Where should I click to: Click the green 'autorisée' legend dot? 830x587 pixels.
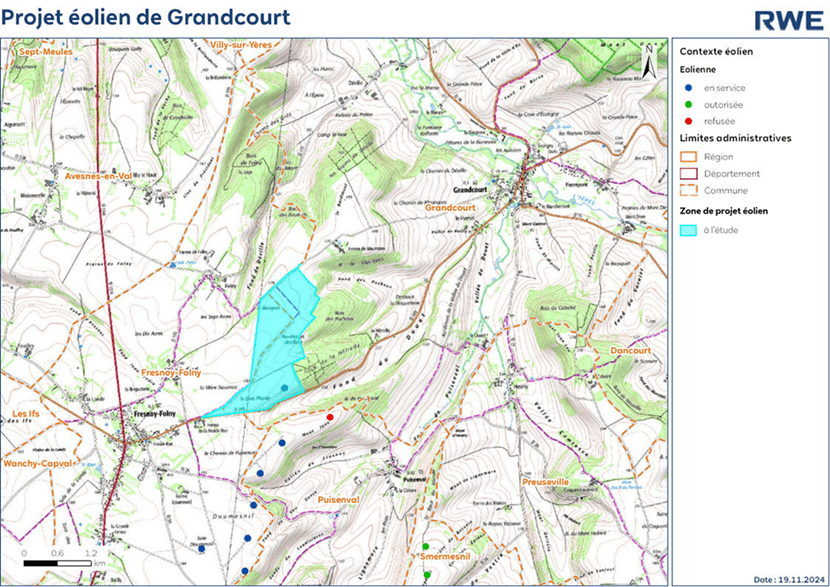[689, 104]
